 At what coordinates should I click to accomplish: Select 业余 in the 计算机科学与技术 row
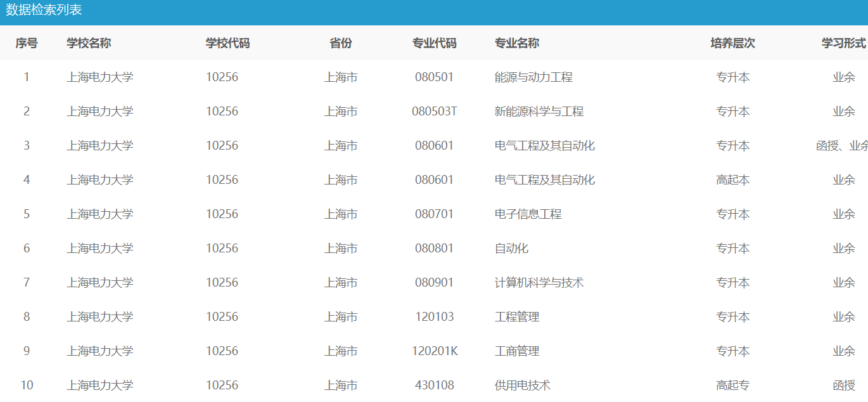click(x=844, y=283)
